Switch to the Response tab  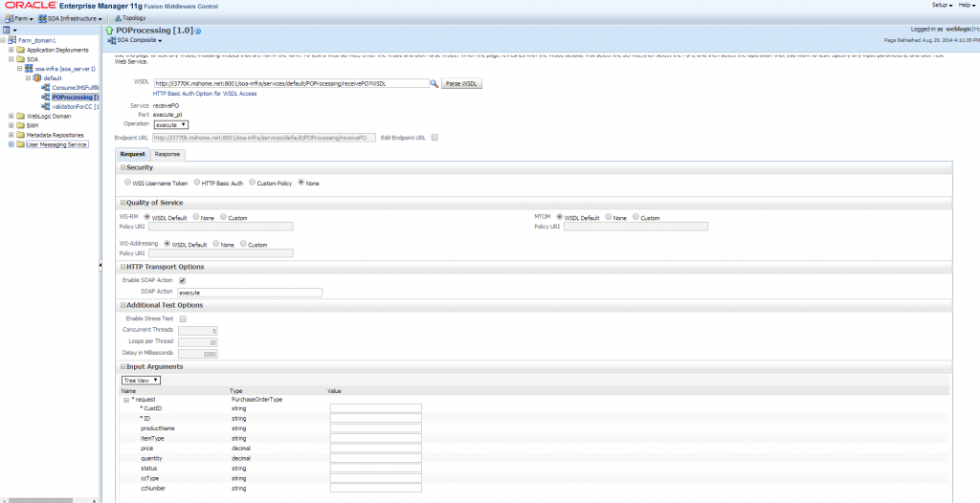[167, 154]
